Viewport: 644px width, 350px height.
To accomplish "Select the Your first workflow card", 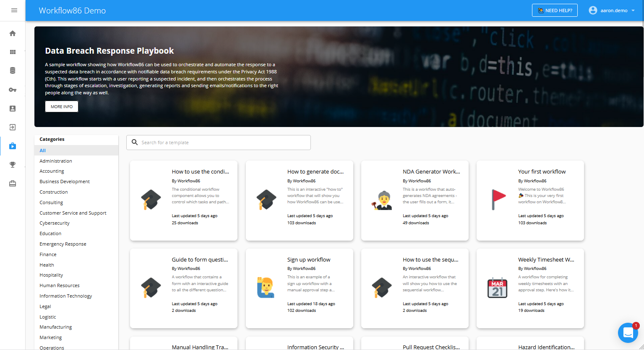I will pos(530,200).
